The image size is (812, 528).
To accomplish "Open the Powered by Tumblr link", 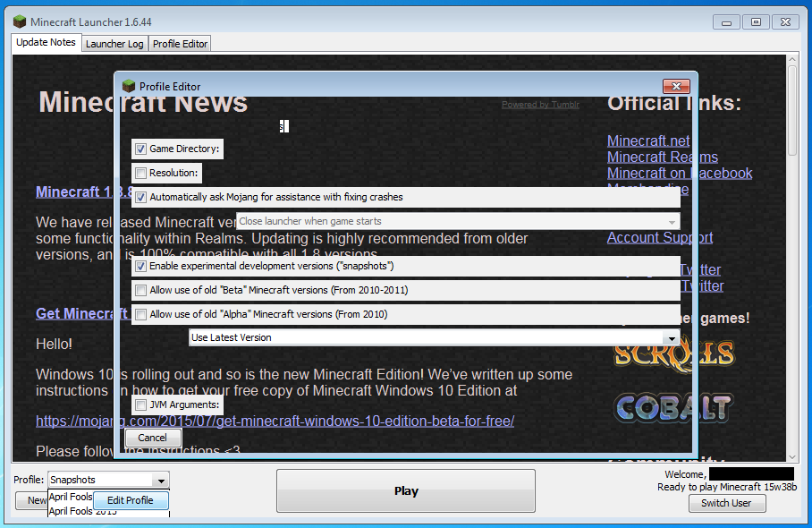I will 540,105.
